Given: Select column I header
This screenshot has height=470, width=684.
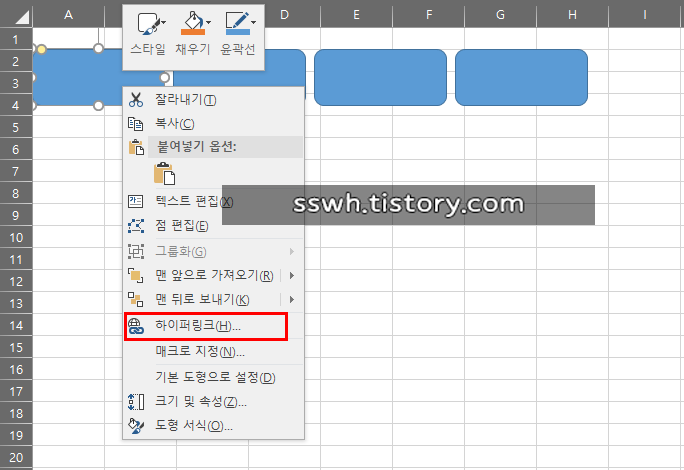Looking at the screenshot, I should click(645, 15).
